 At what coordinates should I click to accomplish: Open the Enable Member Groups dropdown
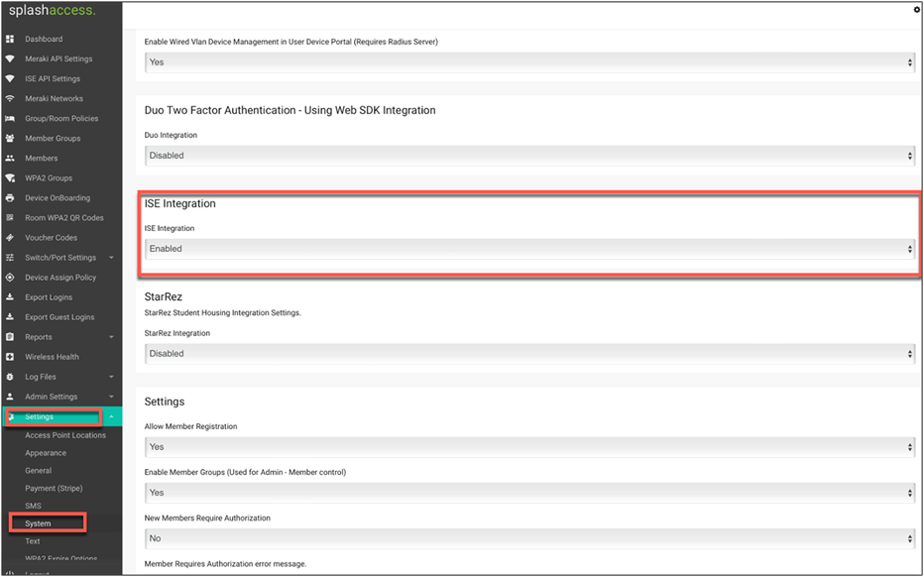[529, 493]
